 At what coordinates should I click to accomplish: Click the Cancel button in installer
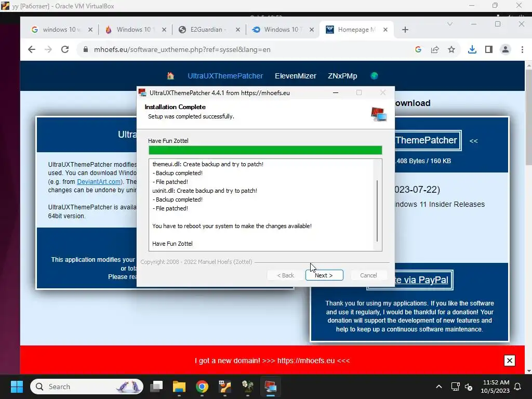click(x=368, y=275)
